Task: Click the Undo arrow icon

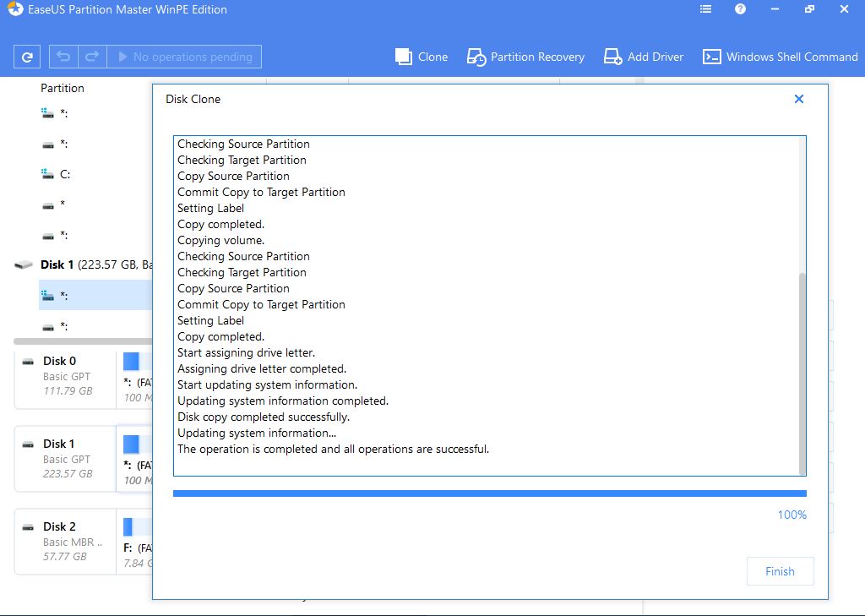Action: point(63,57)
